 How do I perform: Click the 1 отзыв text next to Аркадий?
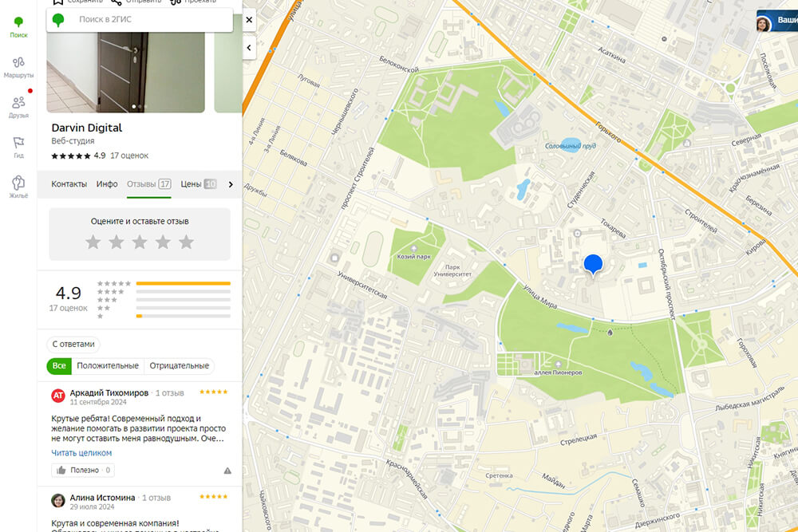[x=170, y=393]
